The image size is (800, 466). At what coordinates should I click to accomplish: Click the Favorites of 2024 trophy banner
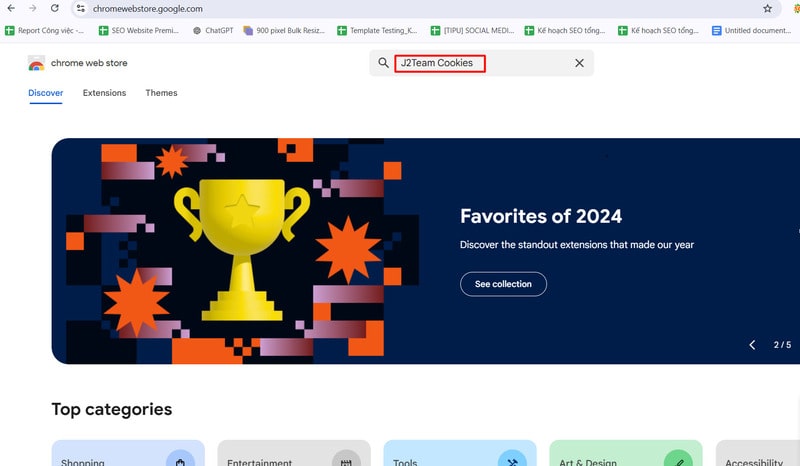(426, 251)
